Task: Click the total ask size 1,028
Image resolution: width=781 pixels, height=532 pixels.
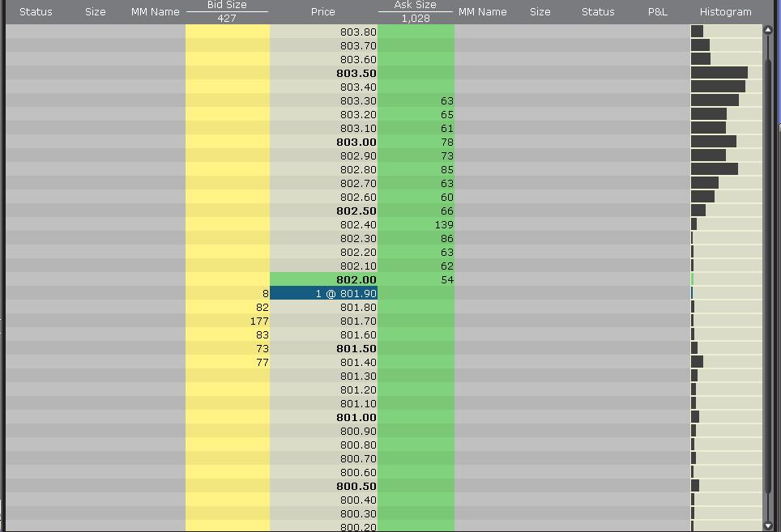Action: pyautogui.click(x=416, y=19)
